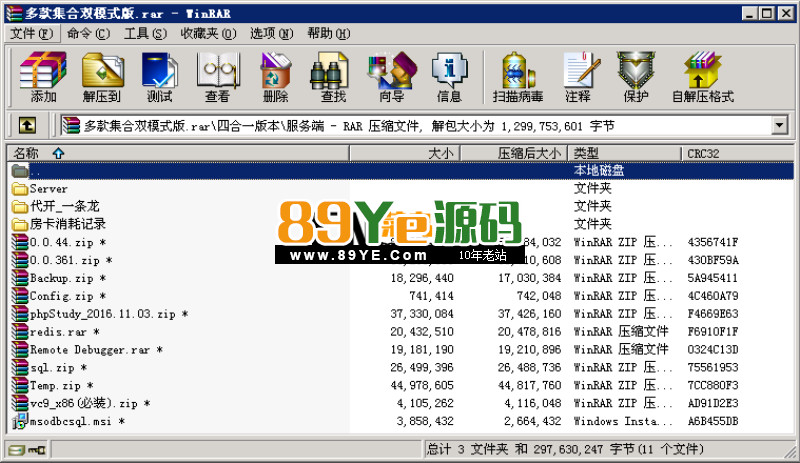Click 自解压格式 (SFX) toolbar icon
800x463 pixels.
[703, 77]
